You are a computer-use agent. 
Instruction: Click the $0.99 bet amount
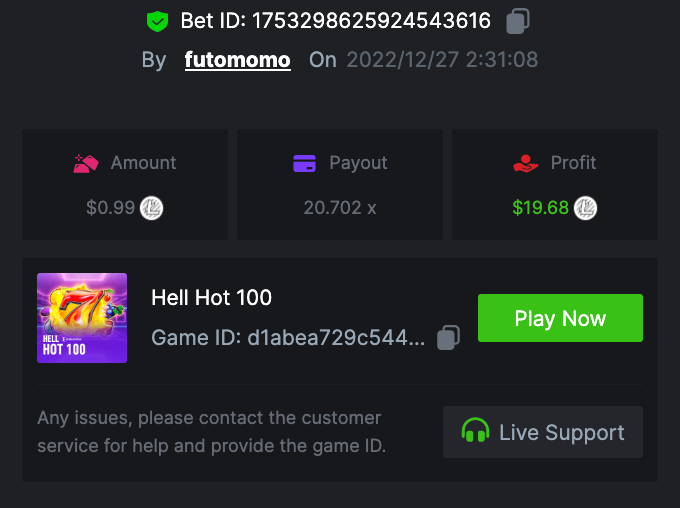point(110,208)
